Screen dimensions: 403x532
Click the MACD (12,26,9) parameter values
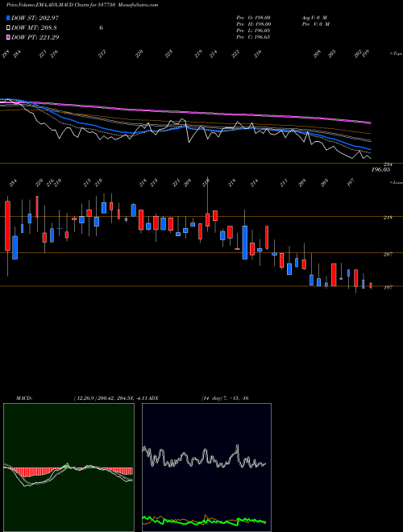[110, 398]
